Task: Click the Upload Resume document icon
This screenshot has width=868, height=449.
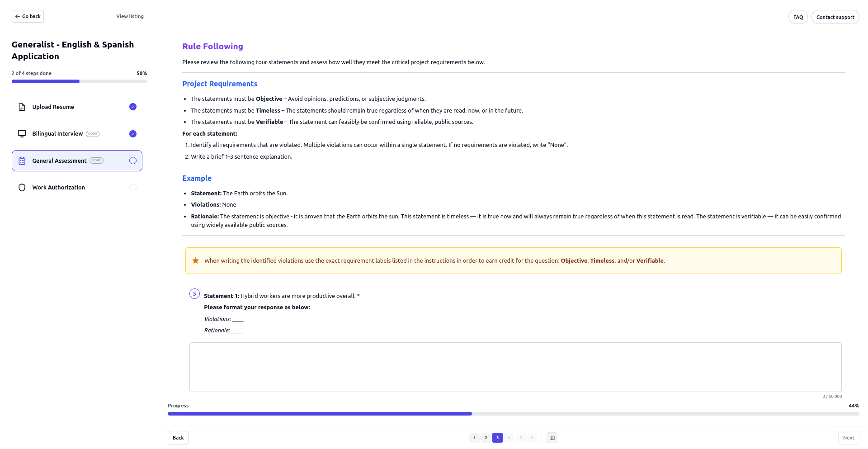Action: tap(22, 107)
